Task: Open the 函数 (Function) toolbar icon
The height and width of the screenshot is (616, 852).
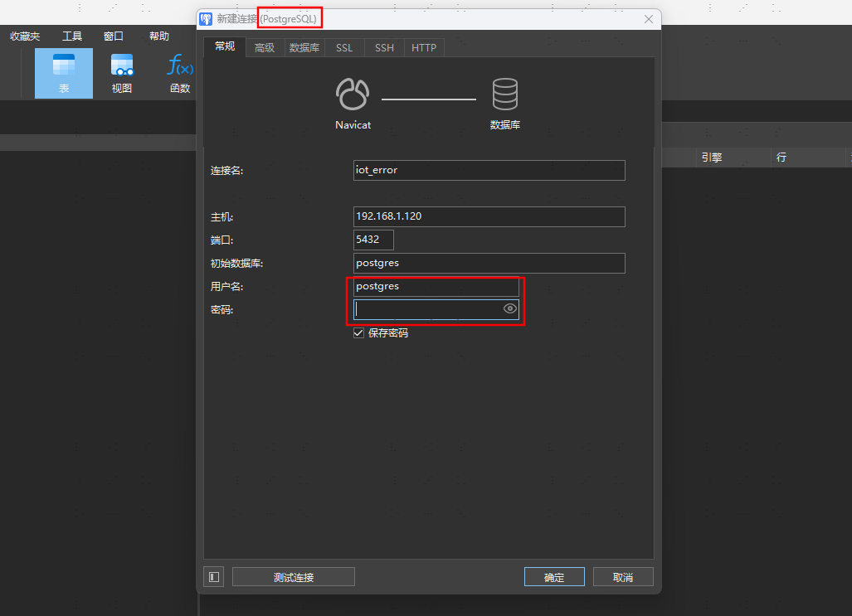Action: pyautogui.click(x=180, y=73)
